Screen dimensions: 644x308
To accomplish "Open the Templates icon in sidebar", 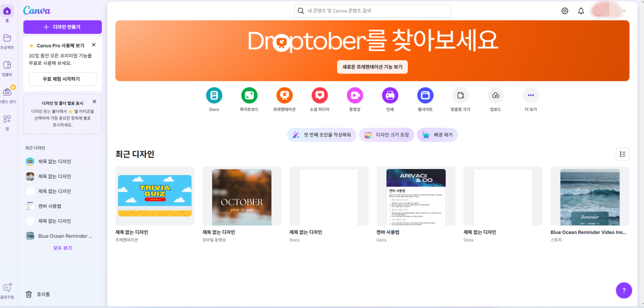I will (8, 65).
